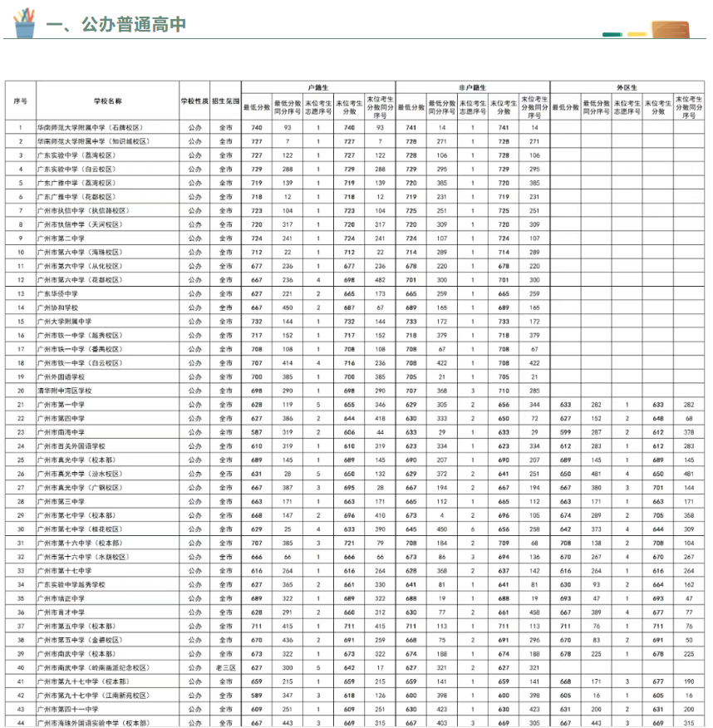
Task: Click the '外区生' group header
Action: click(627, 86)
